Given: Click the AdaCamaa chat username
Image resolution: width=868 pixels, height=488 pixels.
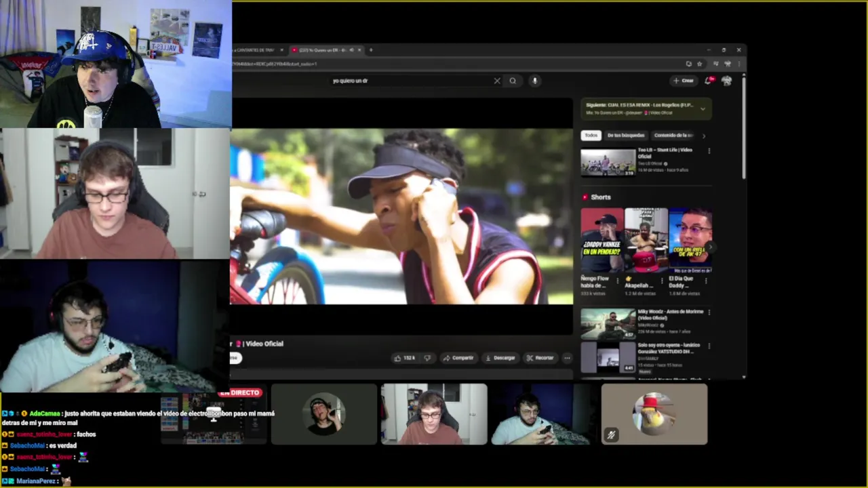Looking at the screenshot, I should click(45, 413).
